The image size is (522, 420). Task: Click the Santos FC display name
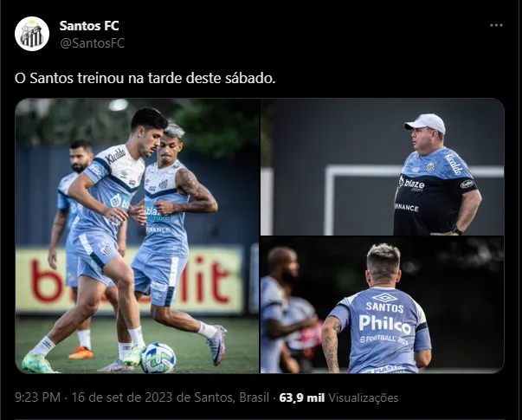point(89,26)
